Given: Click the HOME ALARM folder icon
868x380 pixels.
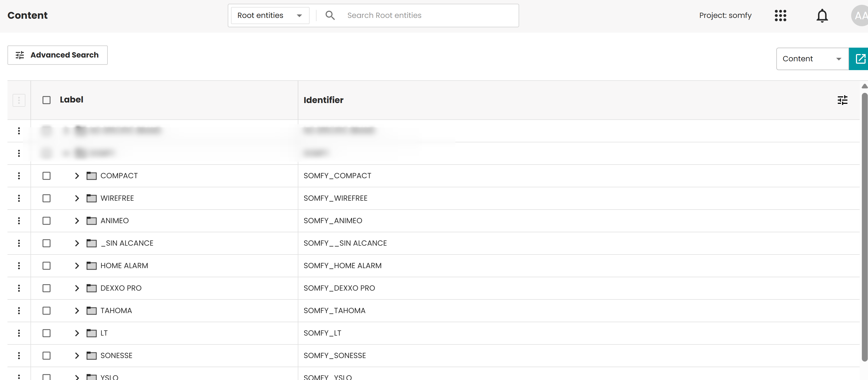Looking at the screenshot, I should pos(91,266).
